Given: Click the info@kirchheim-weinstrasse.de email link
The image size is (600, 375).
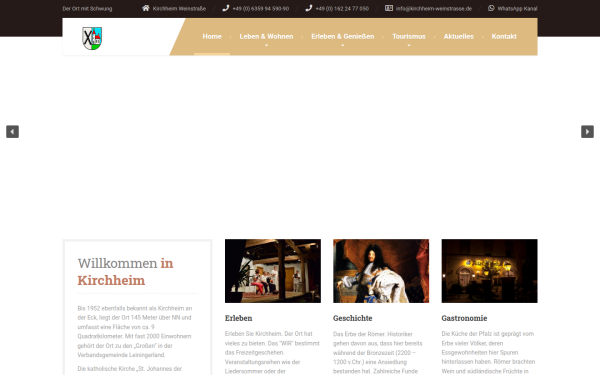Looking at the screenshot, I should [x=434, y=8].
